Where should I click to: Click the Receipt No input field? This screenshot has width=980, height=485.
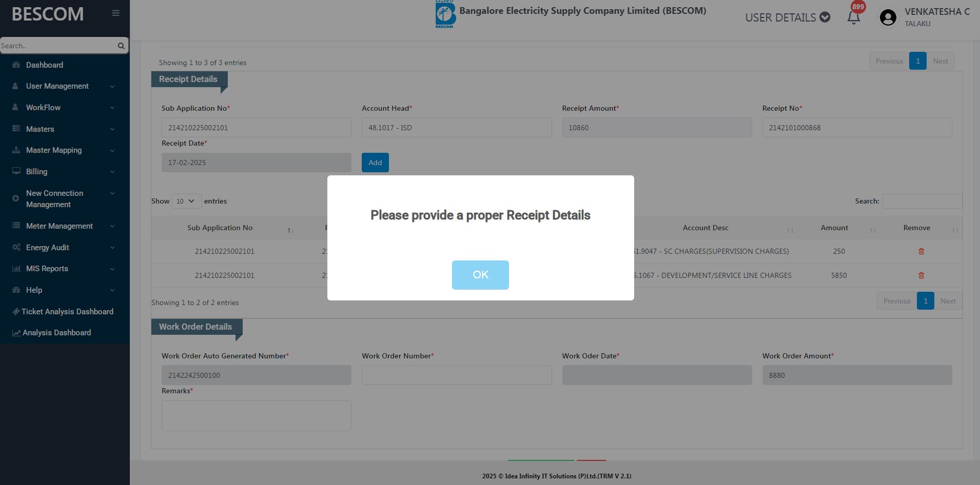point(857,128)
